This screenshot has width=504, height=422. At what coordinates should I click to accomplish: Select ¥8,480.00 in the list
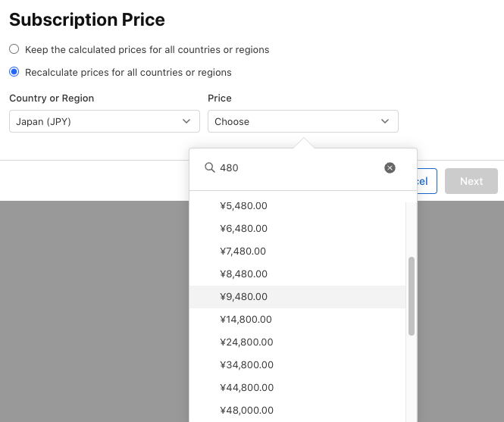coord(243,274)
